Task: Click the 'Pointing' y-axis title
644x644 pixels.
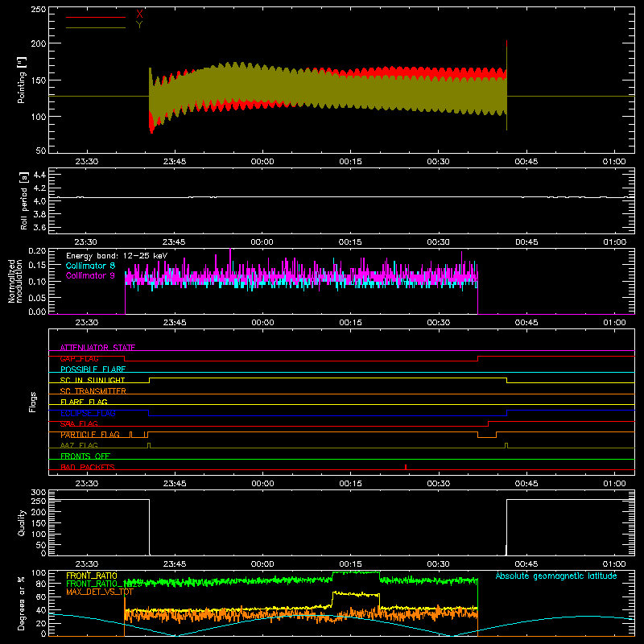Action: click(22, 80)
